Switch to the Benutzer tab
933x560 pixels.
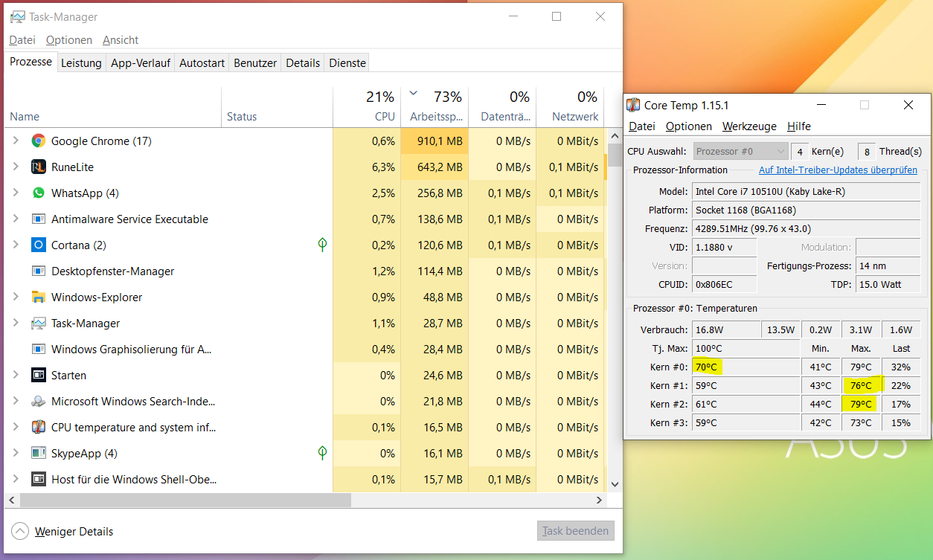coord(255,63)
